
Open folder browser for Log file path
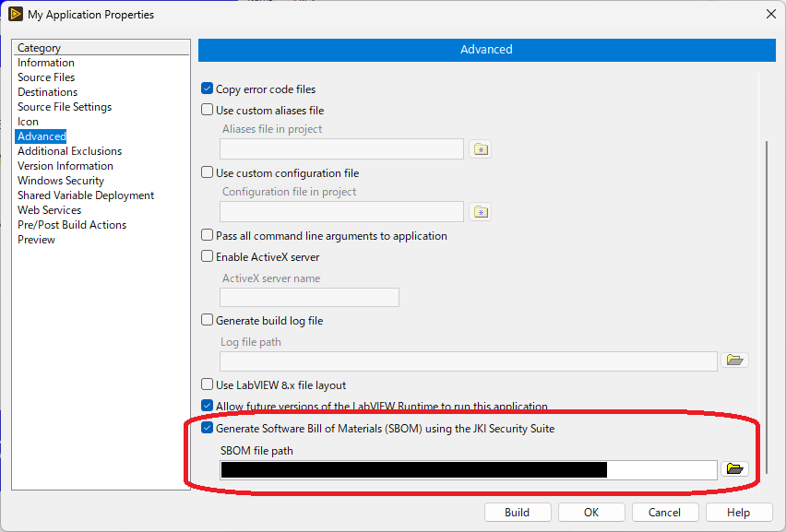click(734, 361)
